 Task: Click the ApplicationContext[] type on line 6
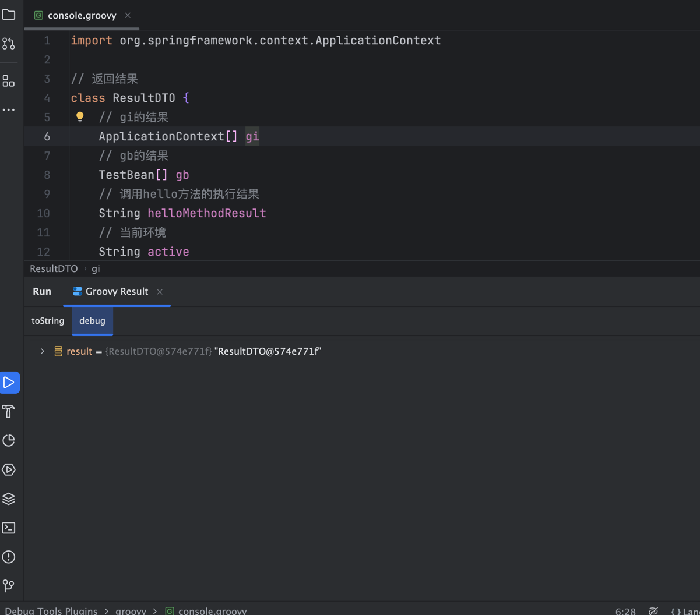168,136
